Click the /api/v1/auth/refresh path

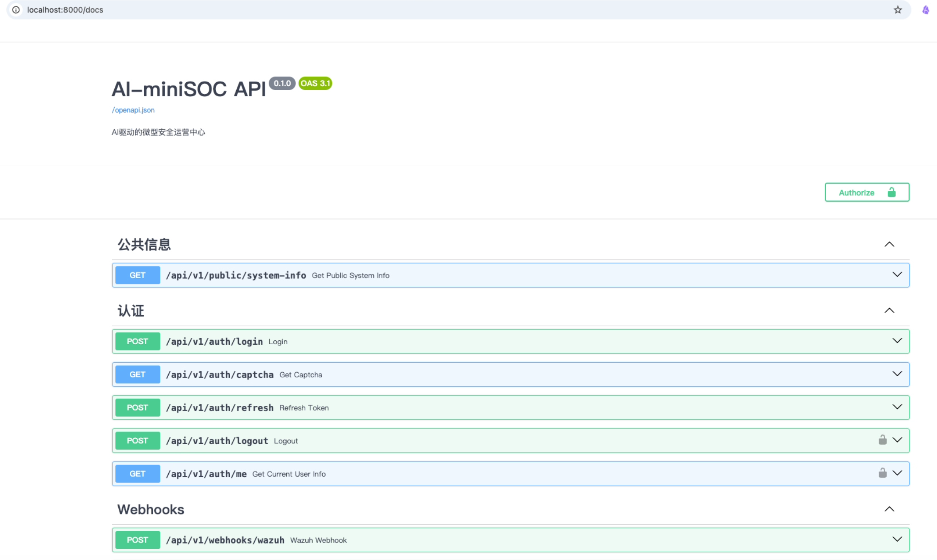(x=220, y=407)
